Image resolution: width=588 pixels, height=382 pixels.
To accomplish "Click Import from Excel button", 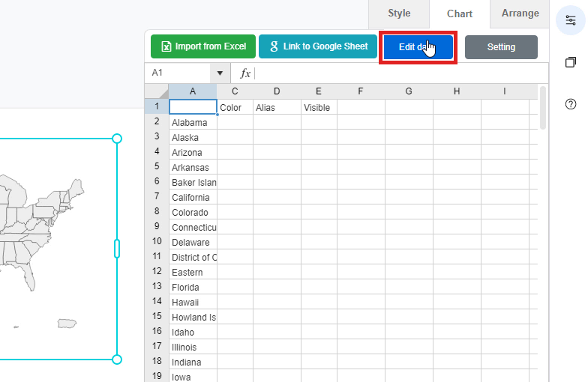I will coord(203,46).
